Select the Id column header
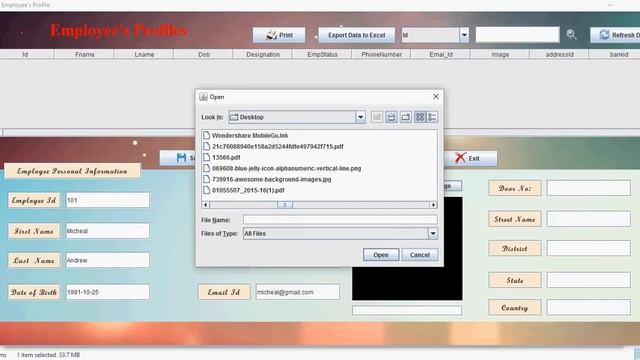This screenshot has height=360, width=640. (25, 54)
